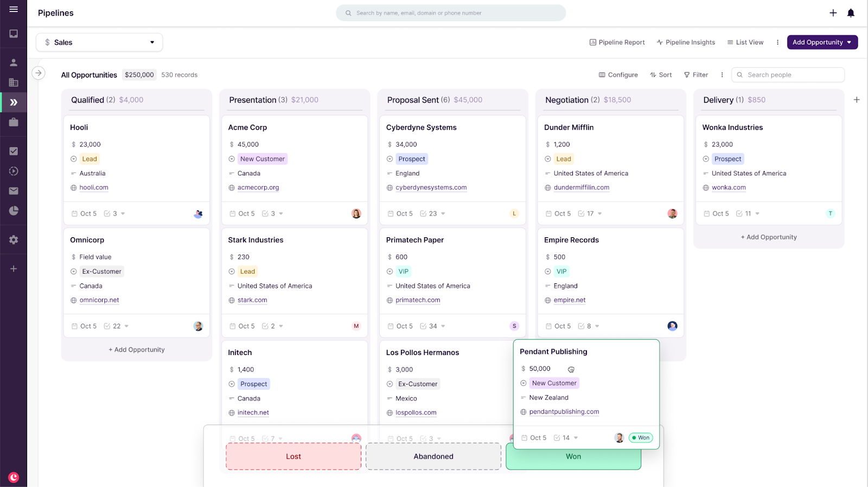Screen dimensions: 868x487
Task: Open Pipeline Report
Action: pos(617,42)
